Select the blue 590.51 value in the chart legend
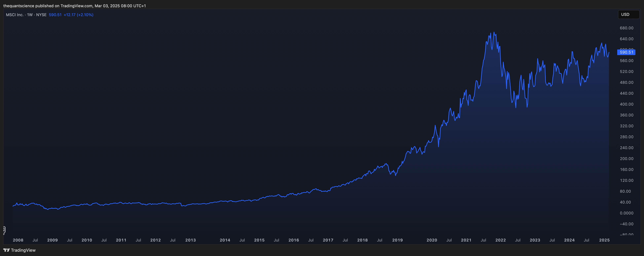The image size is (644, 256). click(55, 15)
